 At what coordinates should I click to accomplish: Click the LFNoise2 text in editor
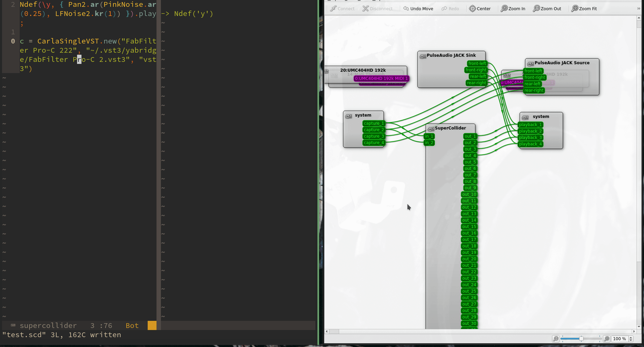(73, 14)
